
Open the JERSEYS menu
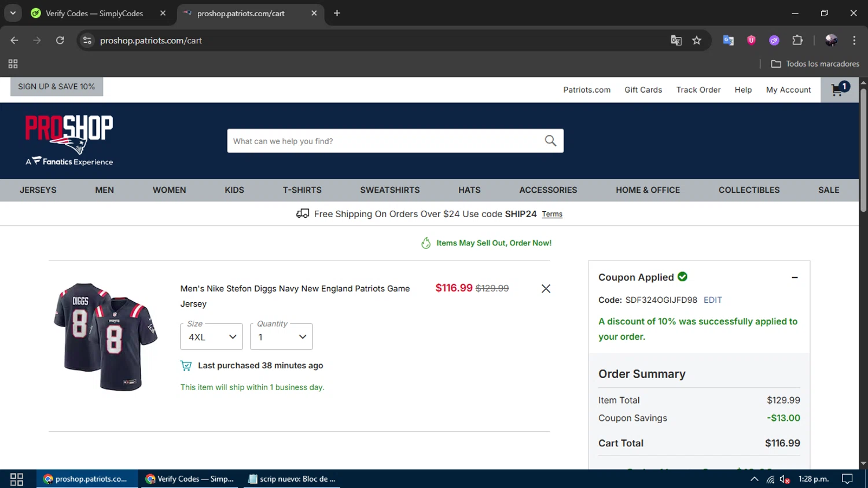point(38,190)
